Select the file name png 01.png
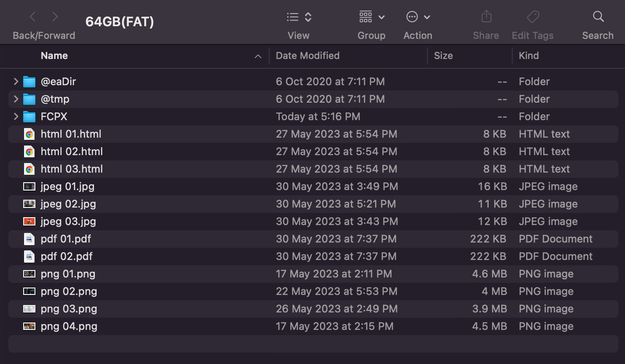Image resolution: width=625 pixels, height=364 pixels. point(68,274)
